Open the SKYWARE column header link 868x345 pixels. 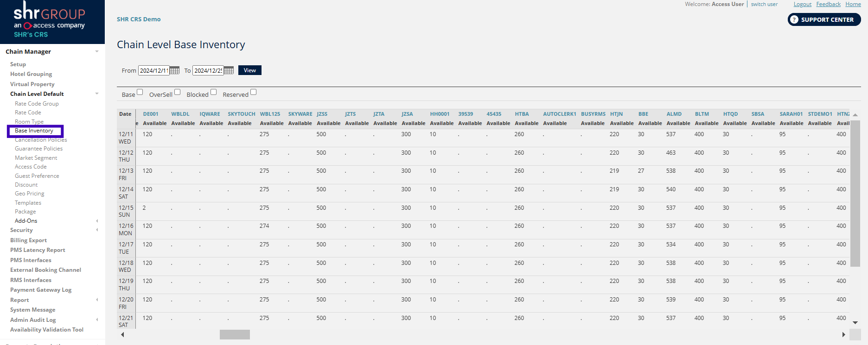coord(300,114)
